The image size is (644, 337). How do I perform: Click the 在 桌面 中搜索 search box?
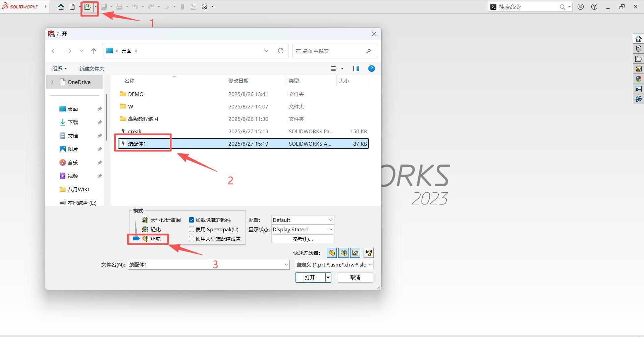tap(335, 51)
